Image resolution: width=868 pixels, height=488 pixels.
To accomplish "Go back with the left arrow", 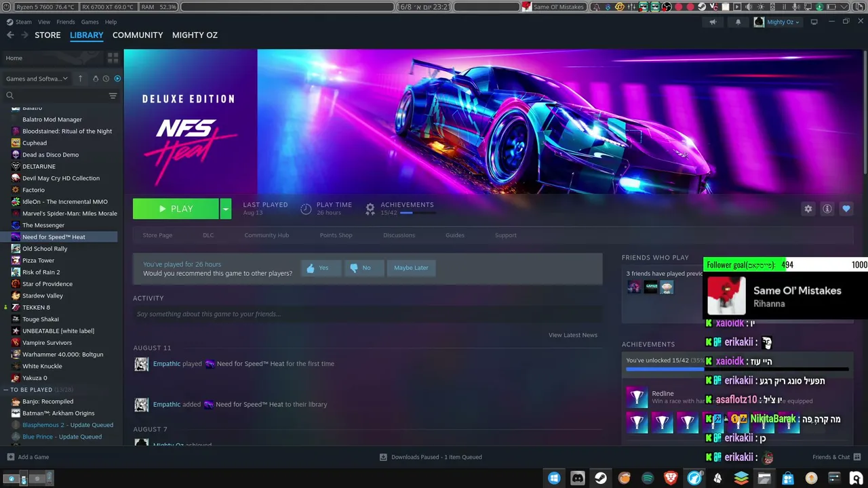I will point(10,35).
